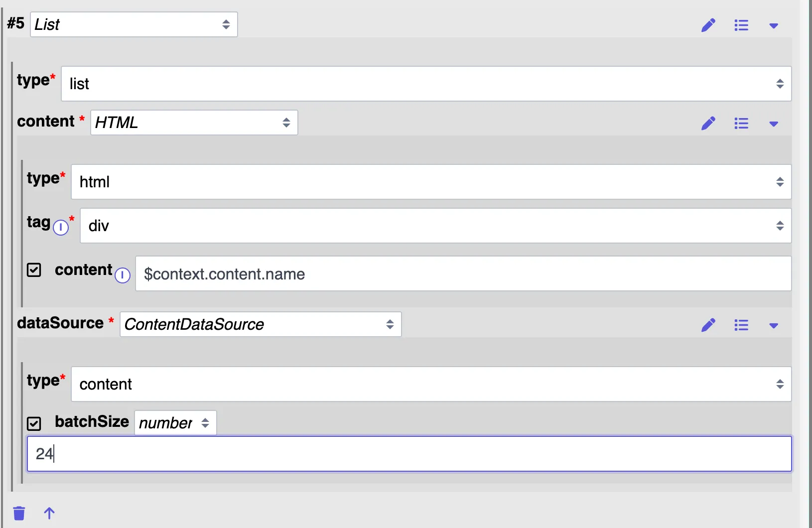Open the tag dropdown showing div
The width and height of the screenshot is (812, 528).
tap(436, 226)
